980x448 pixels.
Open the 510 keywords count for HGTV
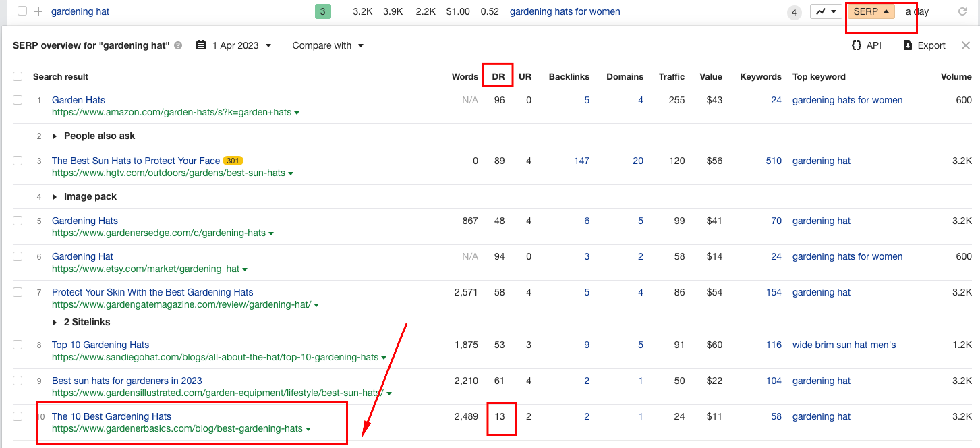[x=774, y=161]
